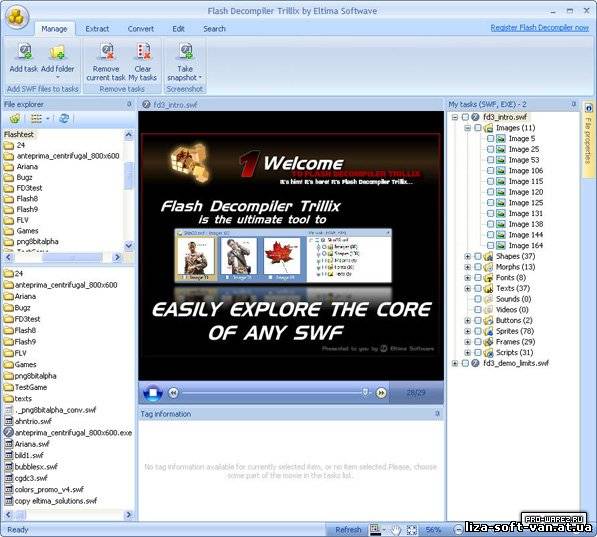Expand the Fonts (8) node

[x=468, y=278]
